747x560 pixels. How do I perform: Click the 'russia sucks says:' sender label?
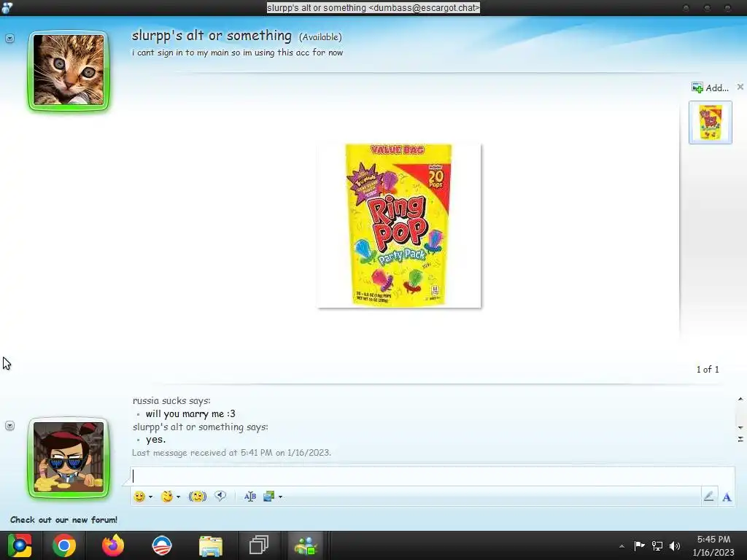pyautogui.click(x=171, y=400)
